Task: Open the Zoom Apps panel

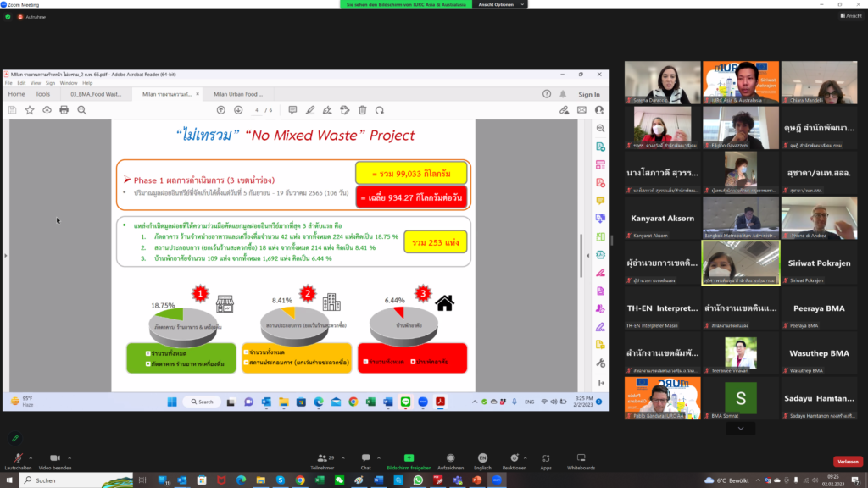Action: click(546, 461)
